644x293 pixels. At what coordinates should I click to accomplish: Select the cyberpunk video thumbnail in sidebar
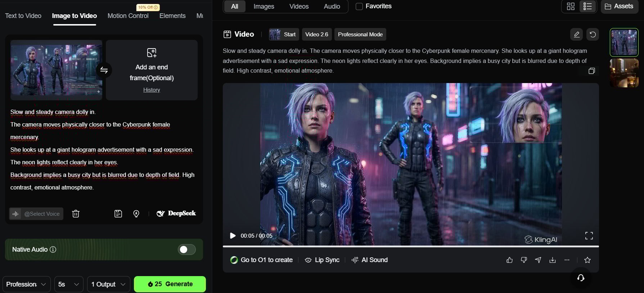click(624, 42)
